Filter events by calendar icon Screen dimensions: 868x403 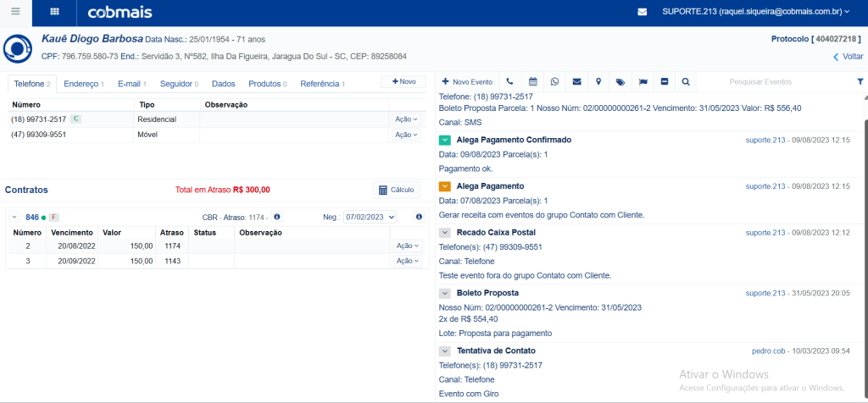pos(532,82)
